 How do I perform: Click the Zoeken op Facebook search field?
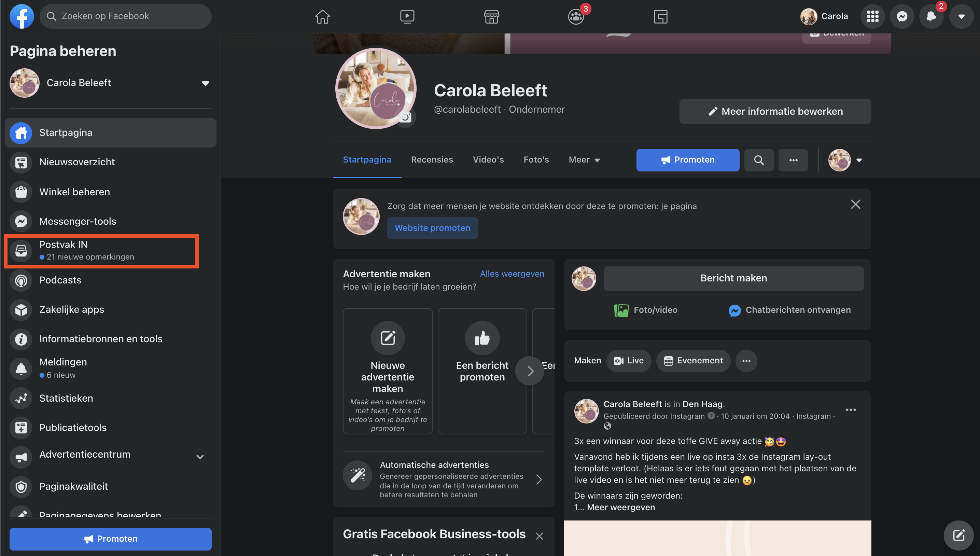click(126, 16)
